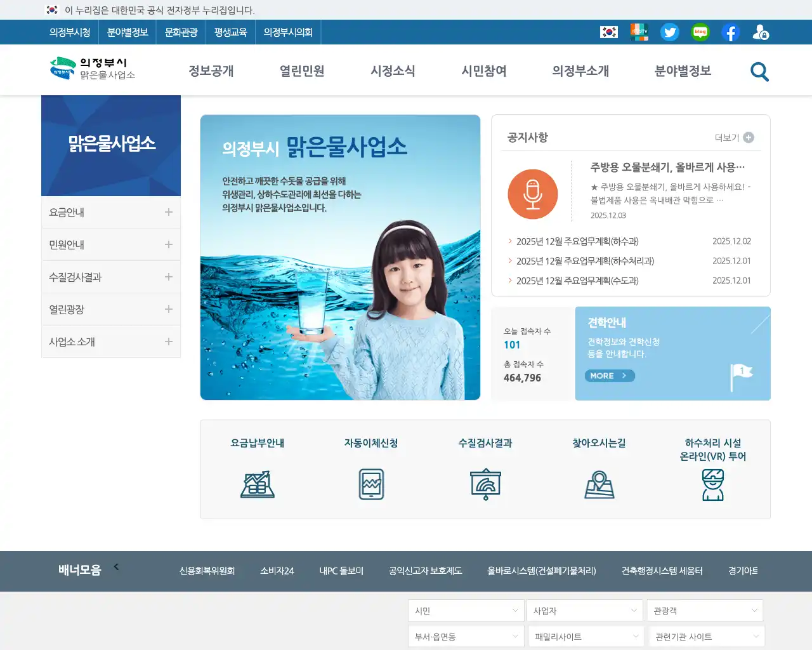Click the orange microphone notice icon
This screenshot has width=812, height=650.
[533, 194]
